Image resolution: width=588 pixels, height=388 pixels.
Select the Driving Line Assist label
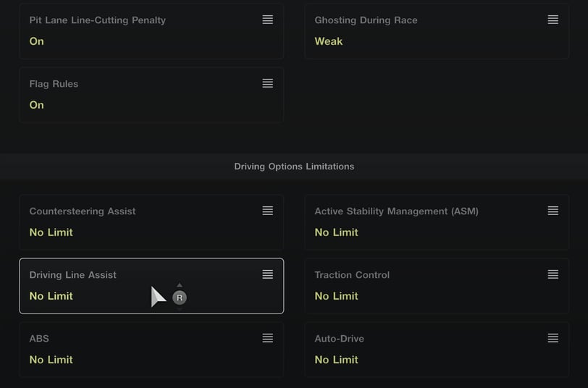72,275
